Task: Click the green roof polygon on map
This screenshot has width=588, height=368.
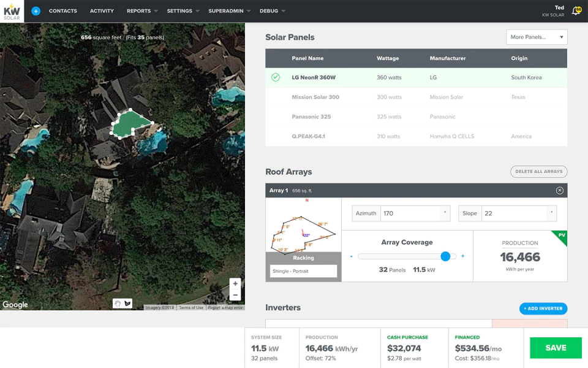Action: pyautogui.click(x=129, y=125)
